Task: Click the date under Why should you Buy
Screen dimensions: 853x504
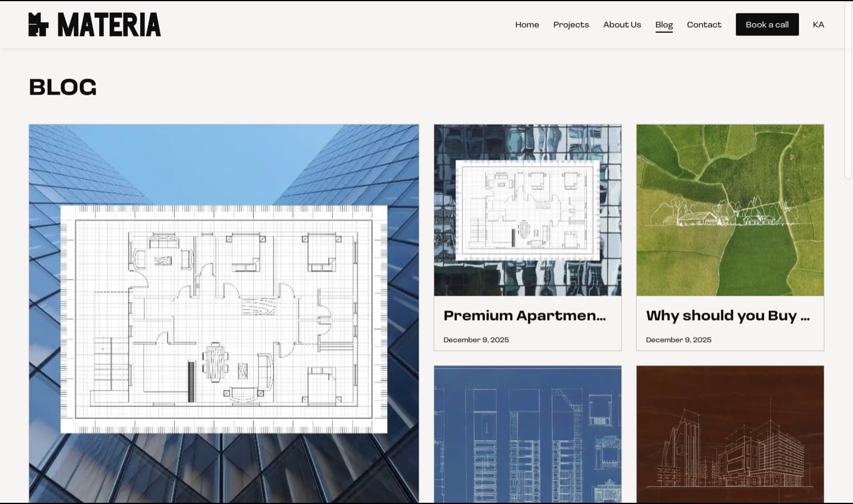Action: click(679, 339)
